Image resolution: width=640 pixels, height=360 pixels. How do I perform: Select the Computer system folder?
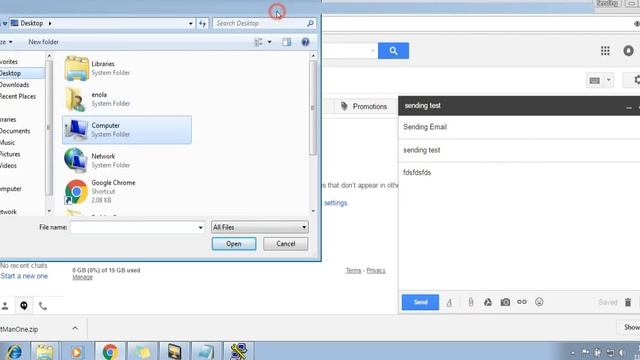[127, 130]
